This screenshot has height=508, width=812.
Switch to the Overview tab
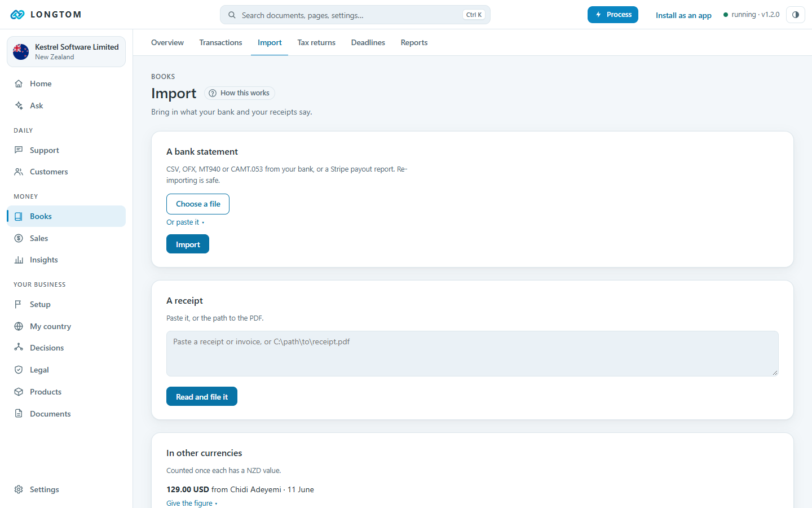(167, 42)
